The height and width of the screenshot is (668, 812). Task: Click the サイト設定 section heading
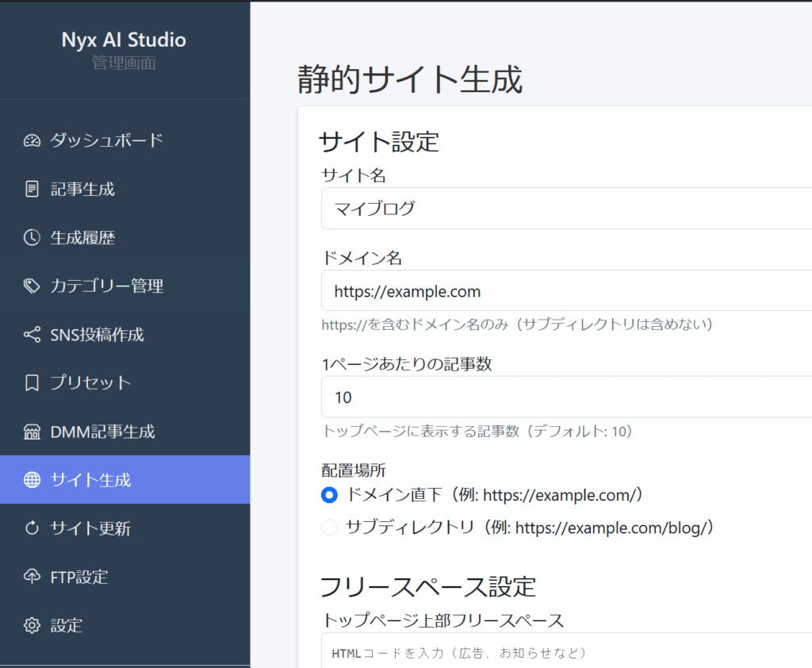coord(379,141)
